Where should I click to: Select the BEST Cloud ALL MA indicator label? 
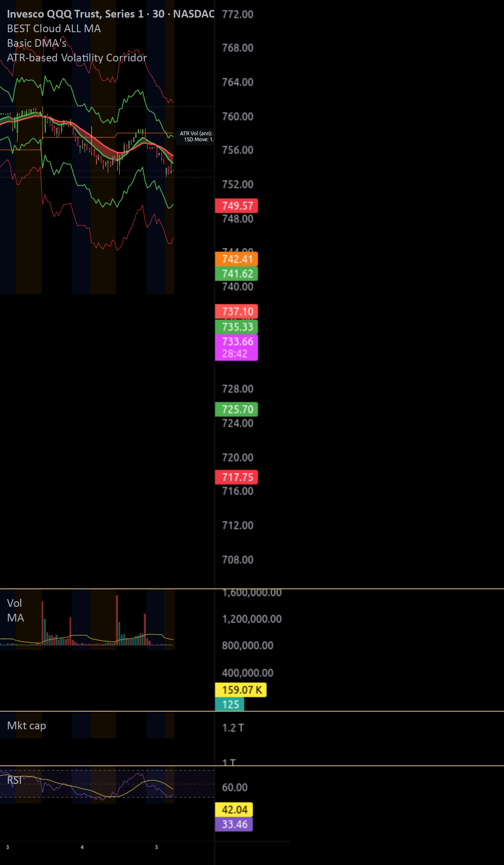[54, 28]
